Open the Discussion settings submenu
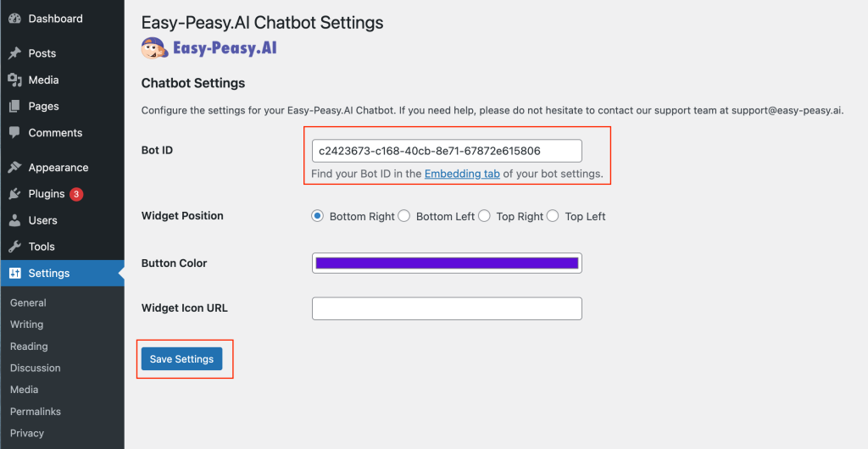 [x=36, y=368]
